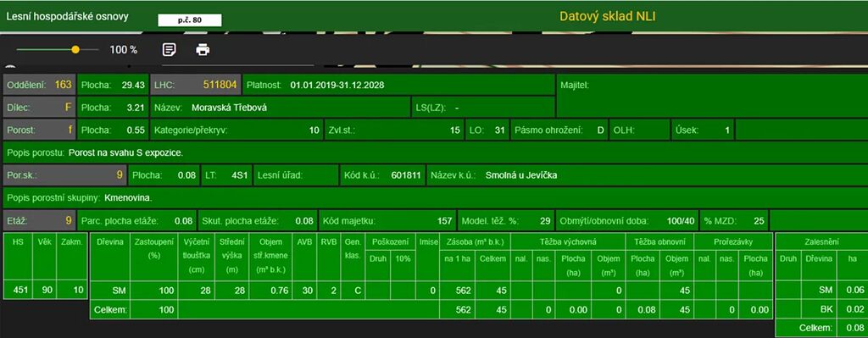This screenshot has height=338, width=868.
Task: Click the Dílec F cell
Action: point(39,108)
